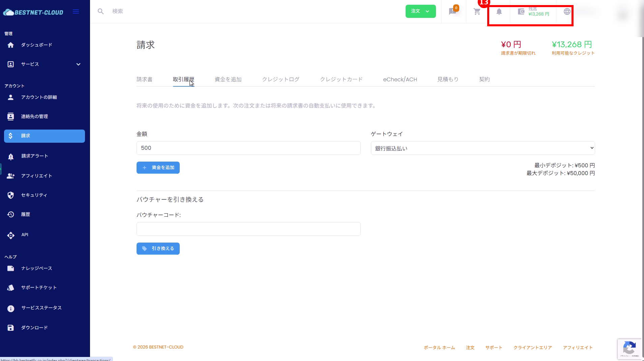Viewport: 644px width, 361px height.
Task: Open the notifications bell icon
Action: pos(499,11)
